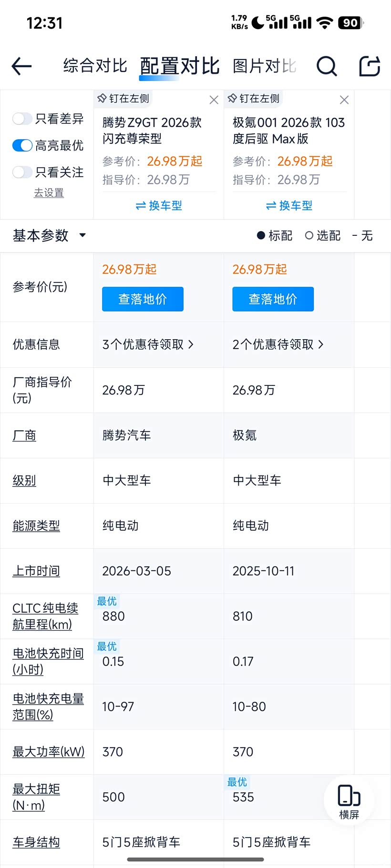Enable the 只看关注 toggle
Screen dimensions: 391x868
pos(22,172)
